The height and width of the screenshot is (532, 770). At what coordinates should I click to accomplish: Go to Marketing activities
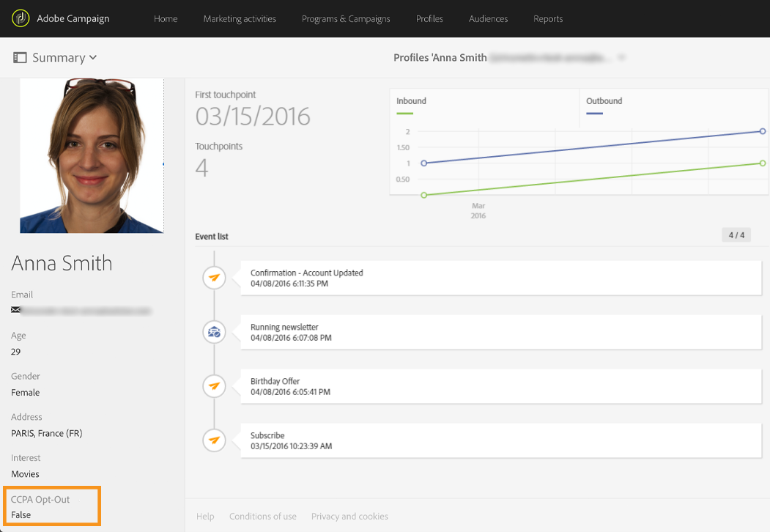click(x=240, y=19)
